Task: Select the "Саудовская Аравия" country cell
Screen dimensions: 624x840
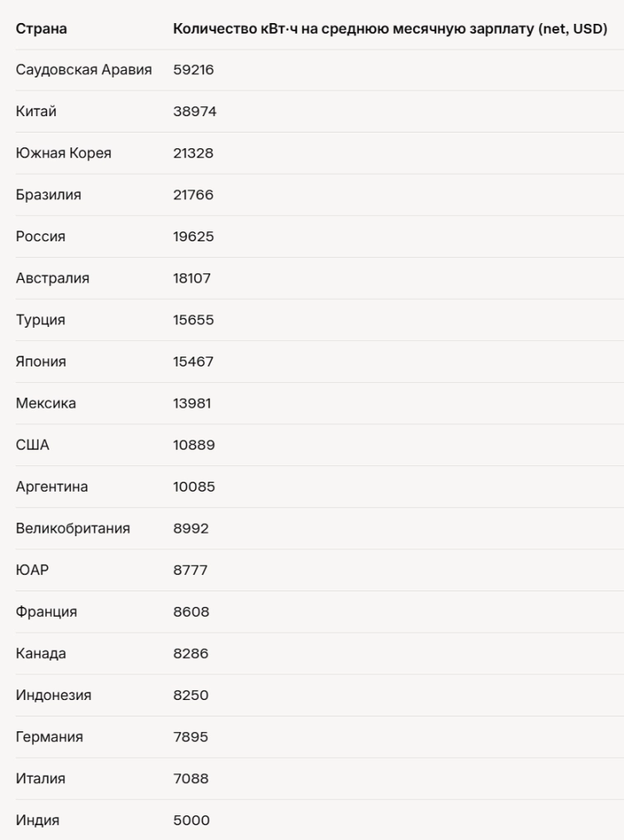Action: (84, 70)
